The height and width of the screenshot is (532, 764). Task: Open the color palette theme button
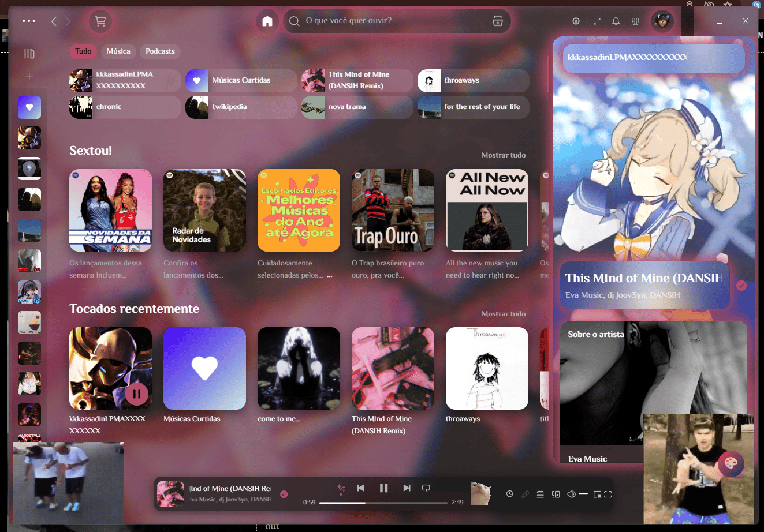point(731,463)
